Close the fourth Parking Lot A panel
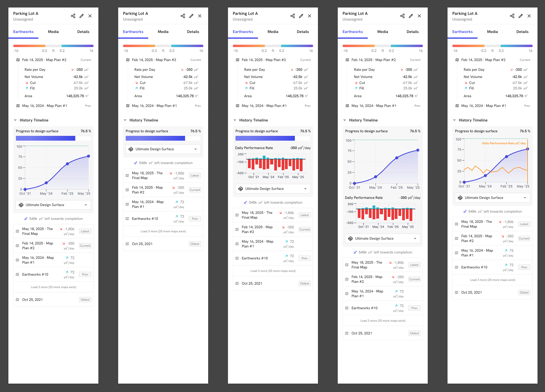This screenshot has height=392, width=545. click(419, 16)
